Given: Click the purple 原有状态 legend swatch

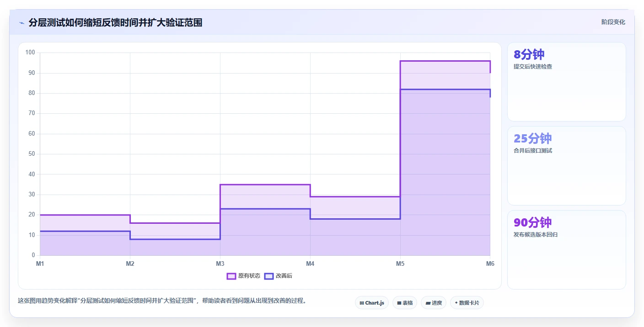Looking at the screenshot, I should point(231,276).
